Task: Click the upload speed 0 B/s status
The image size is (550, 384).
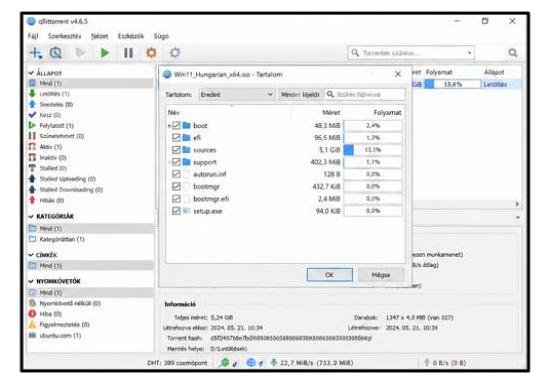Action: [445, 363]
